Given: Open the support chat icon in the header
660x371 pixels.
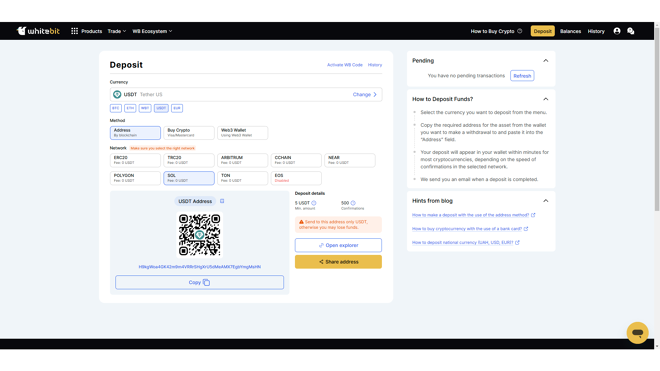Looking at the screenshot, I should tap(631, 31).
